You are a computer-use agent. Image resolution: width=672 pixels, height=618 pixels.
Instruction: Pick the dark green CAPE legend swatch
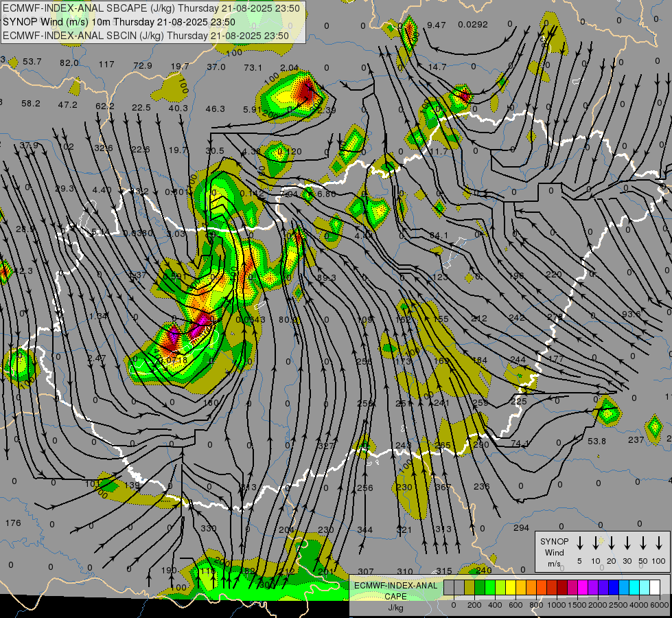click(480, 588)
